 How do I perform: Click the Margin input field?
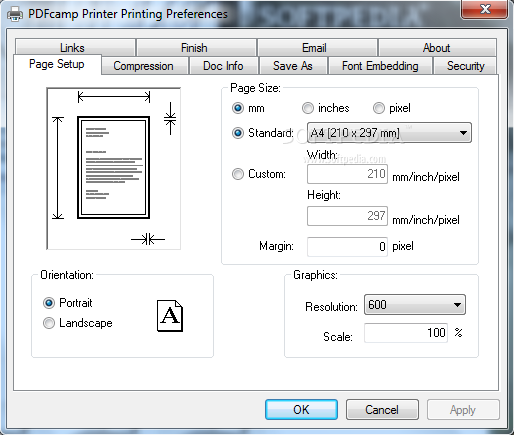tap(347, 247)
